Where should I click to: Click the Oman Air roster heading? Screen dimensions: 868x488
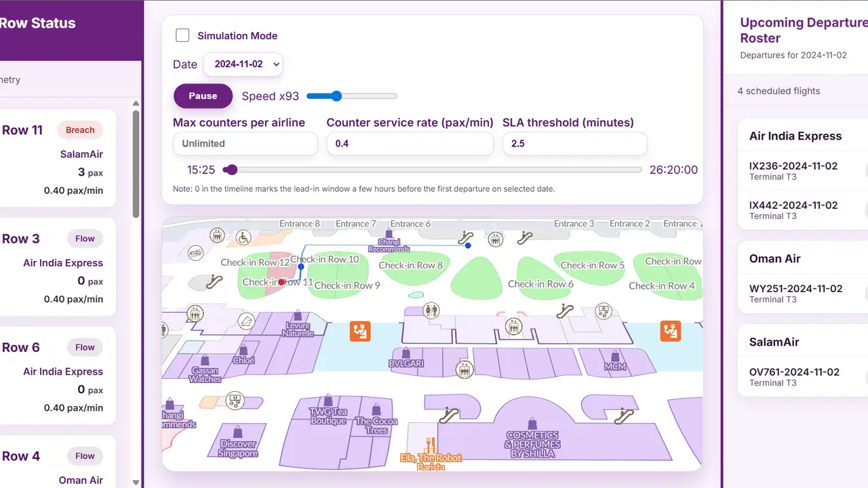tap(775, 259)
